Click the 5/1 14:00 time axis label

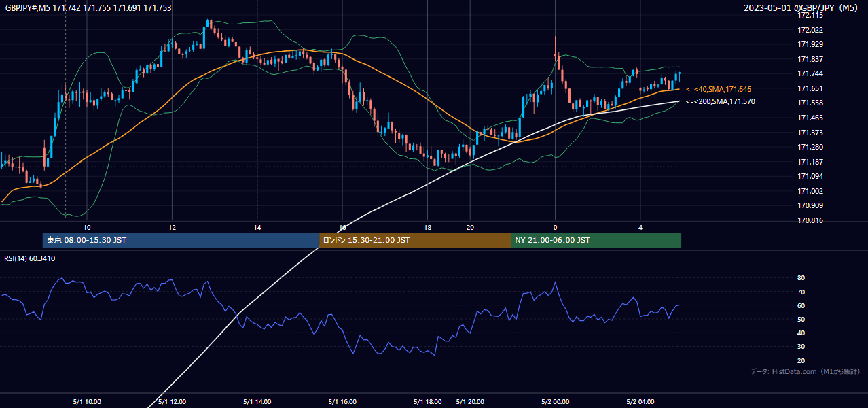click(257, 401)
